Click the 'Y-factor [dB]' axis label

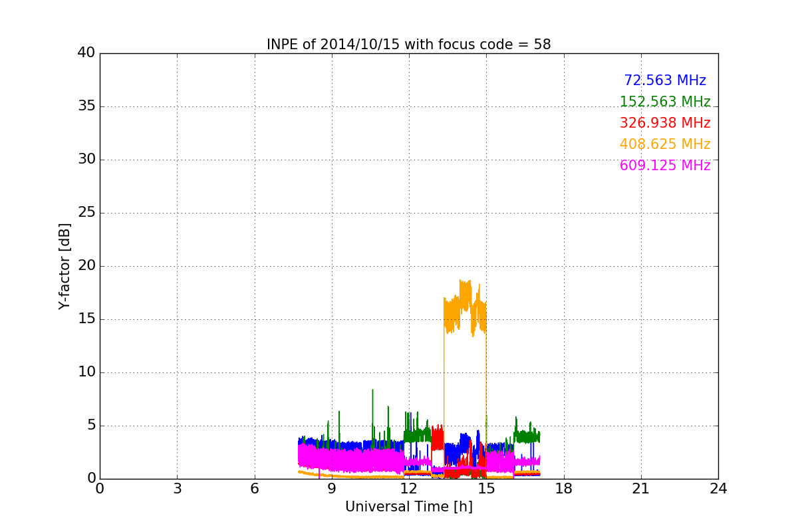click(x=65, y=266)
